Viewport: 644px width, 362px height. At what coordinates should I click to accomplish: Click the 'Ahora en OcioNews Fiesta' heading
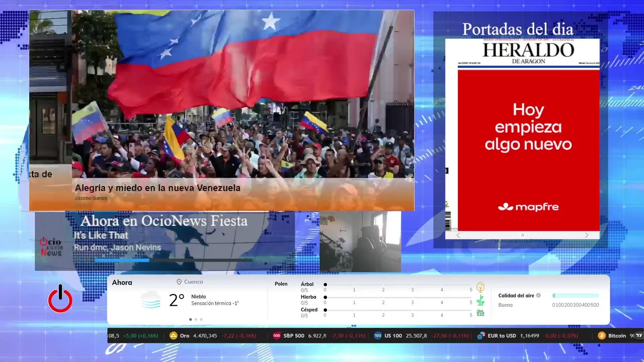(164, 221)
